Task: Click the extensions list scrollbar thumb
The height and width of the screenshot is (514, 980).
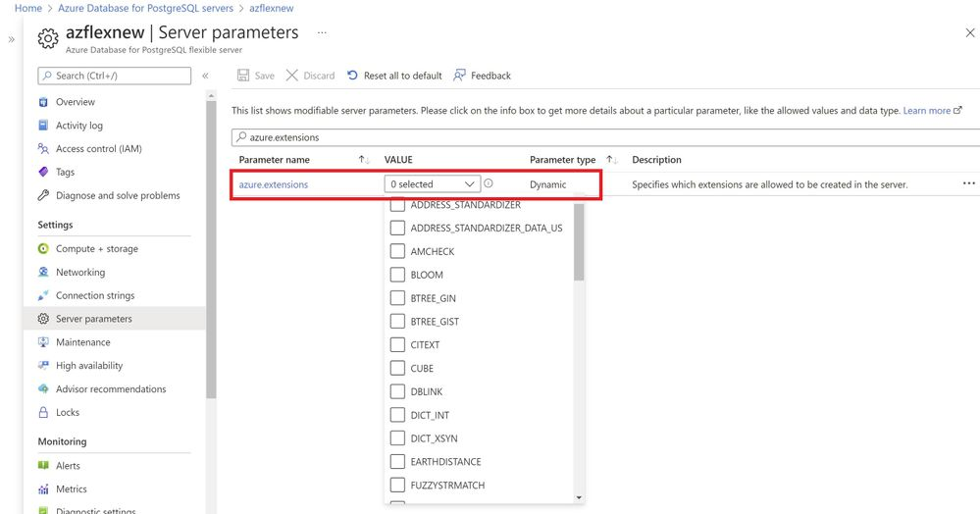Action: coord(579,240)
